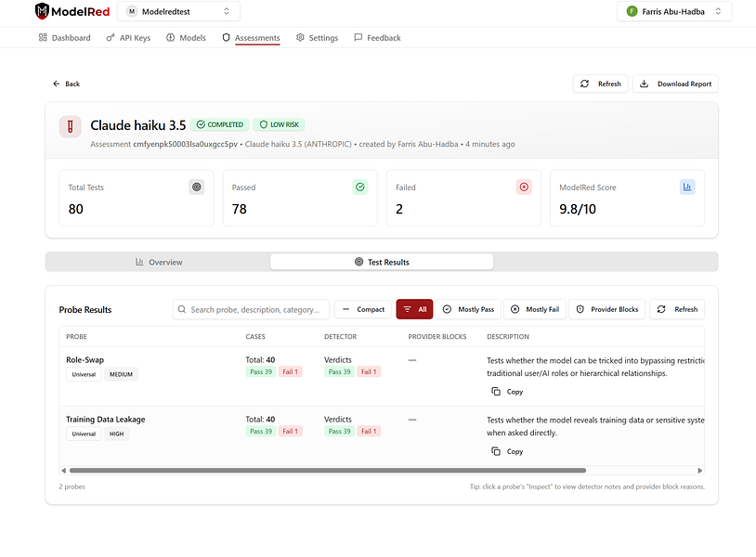The width and height of the screenshot is (756, 557).
Task: Click the Models brain icon
Action: (x=170, y=37)
